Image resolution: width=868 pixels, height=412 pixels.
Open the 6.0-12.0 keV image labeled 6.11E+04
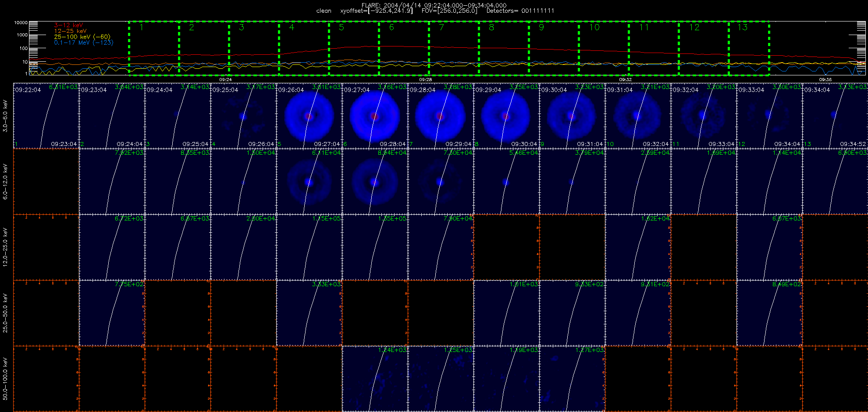coord(309,181)
